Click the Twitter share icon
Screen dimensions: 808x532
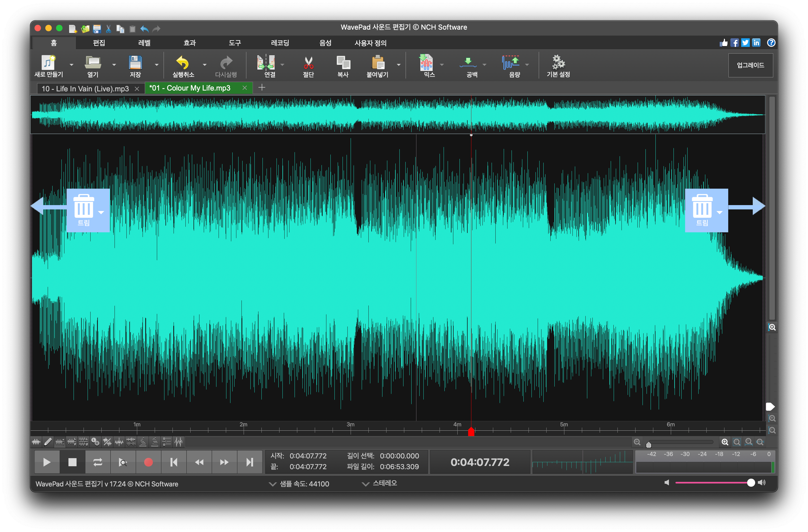[745, 43]
